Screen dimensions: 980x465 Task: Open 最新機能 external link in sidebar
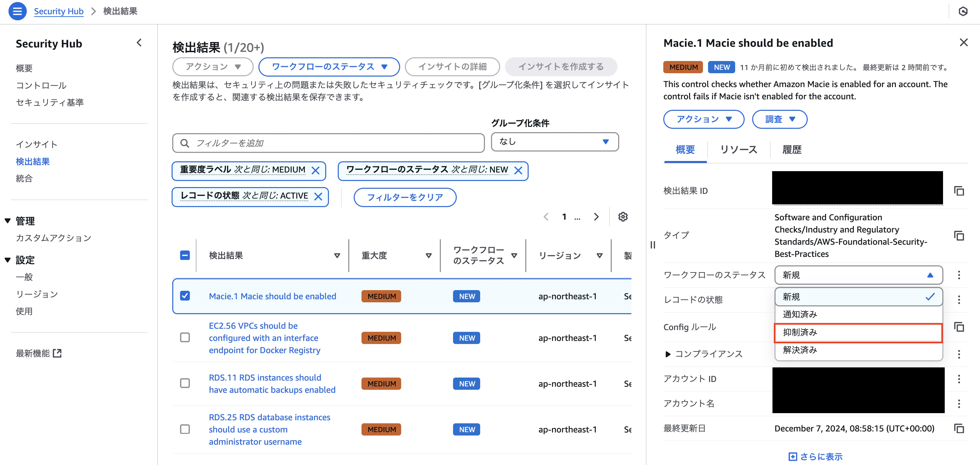click(38, 353)
